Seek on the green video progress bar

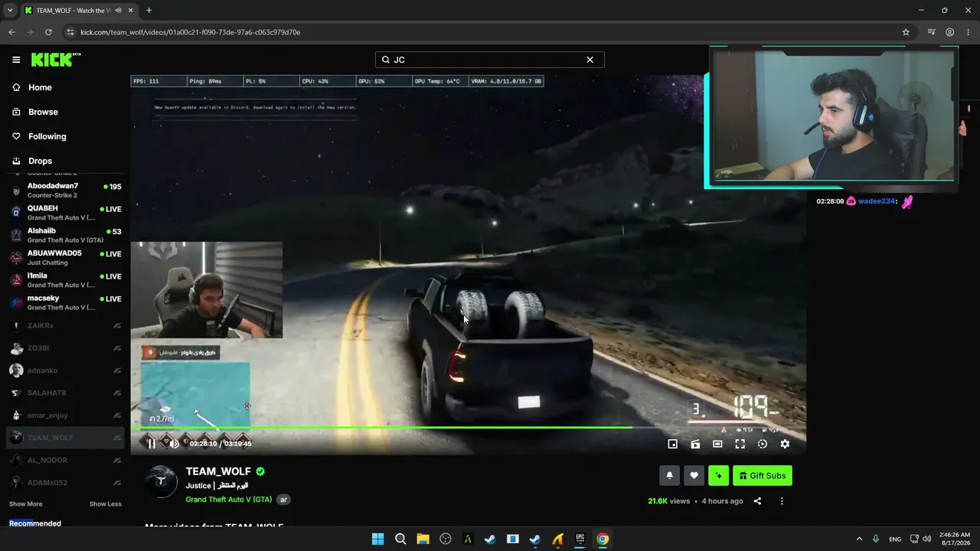468,427
